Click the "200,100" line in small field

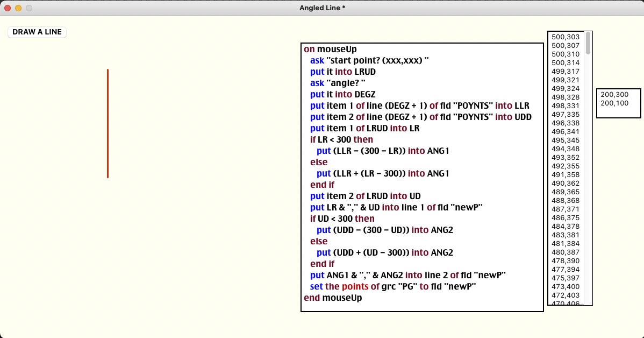pyautogui.click(x=614, y=103)
